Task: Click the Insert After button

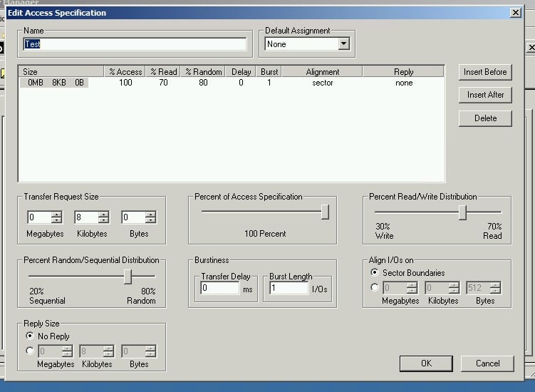Action: 485,95
